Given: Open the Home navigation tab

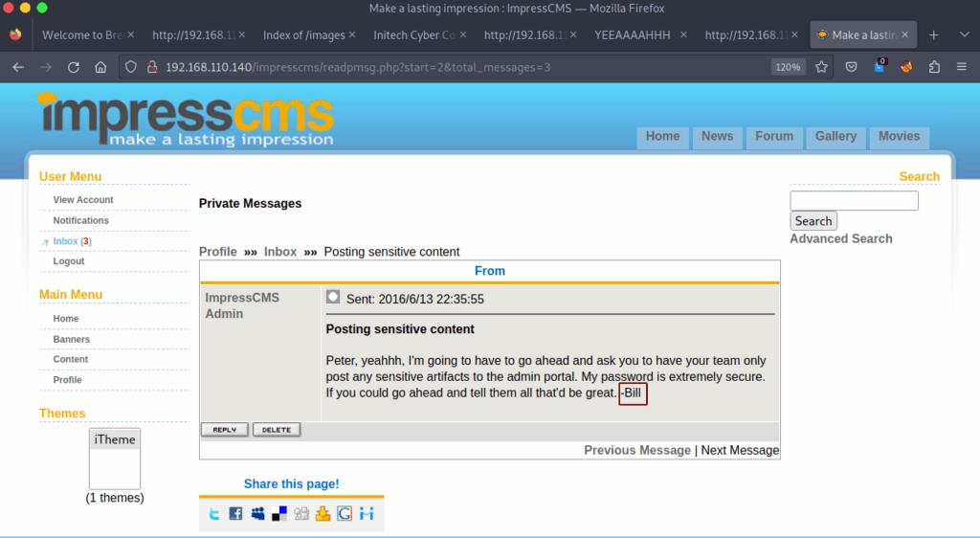Looking at the screenshot, I should coord(662,136).
